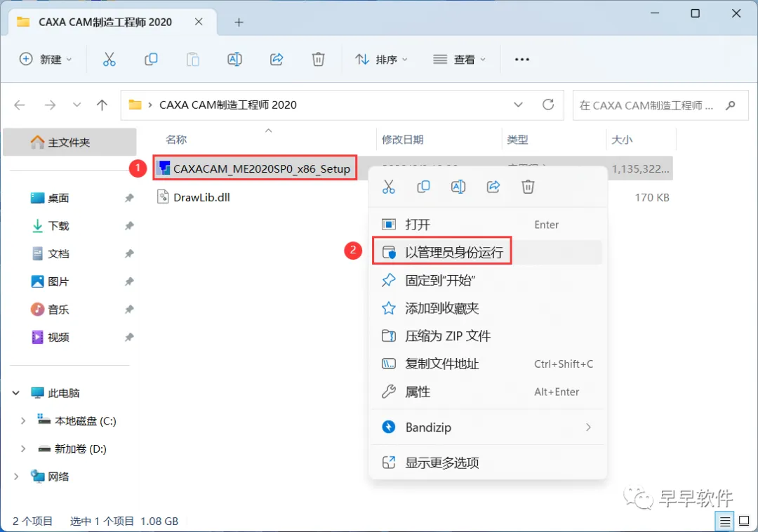The image size is (758, 532).
Task: Open 文档 in sidebar
Action: pos(58,253)
